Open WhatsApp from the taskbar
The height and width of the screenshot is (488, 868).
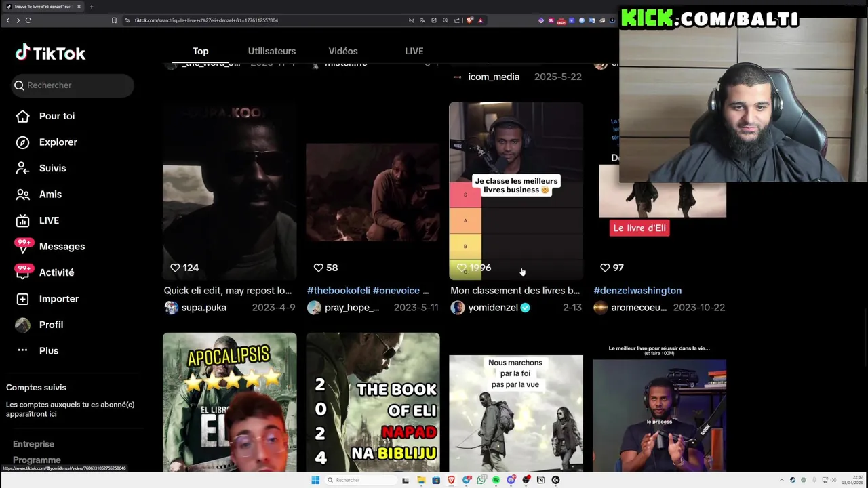point(481,480)
